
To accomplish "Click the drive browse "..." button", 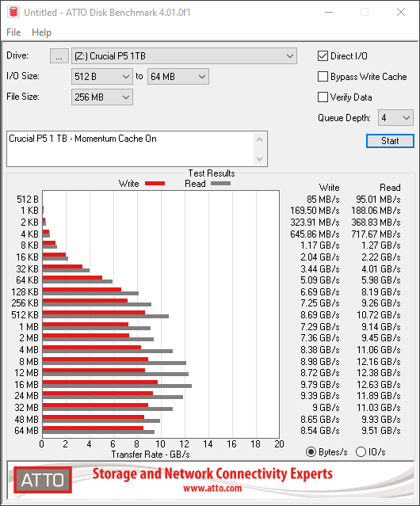I will tap(59, 56).
